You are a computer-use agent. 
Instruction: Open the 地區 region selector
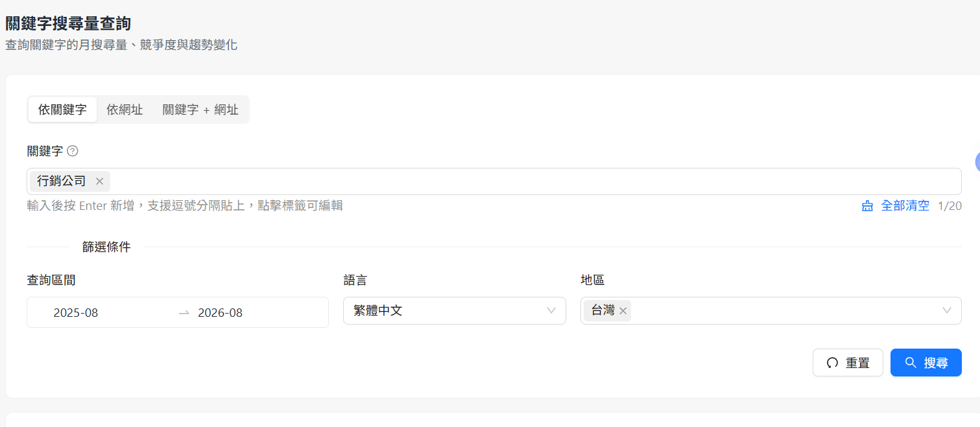(x=771, y=310)
